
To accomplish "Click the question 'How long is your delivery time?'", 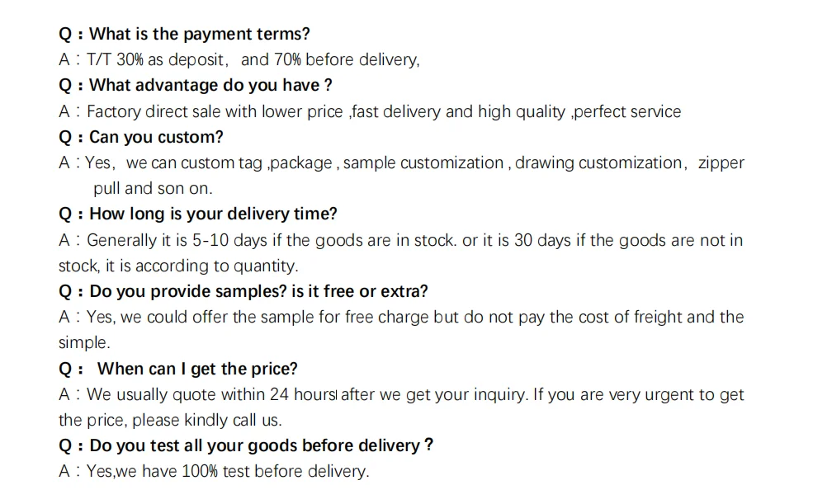I will coord(212,214).
